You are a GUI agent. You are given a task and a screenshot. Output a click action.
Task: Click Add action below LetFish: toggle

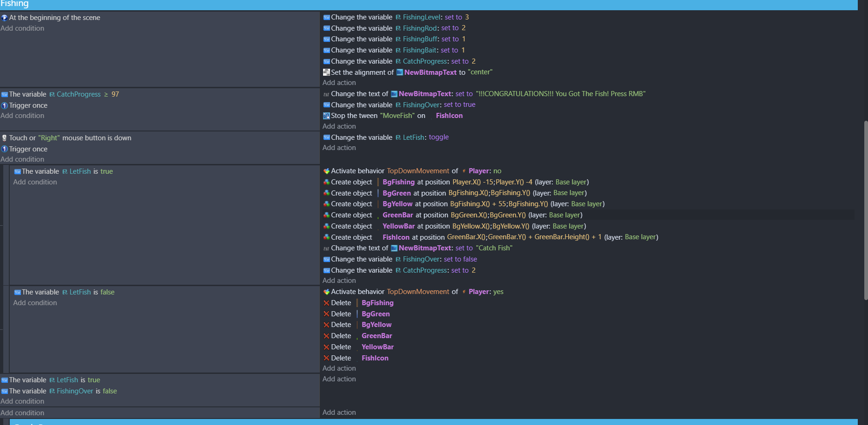(x=339, y=148)
